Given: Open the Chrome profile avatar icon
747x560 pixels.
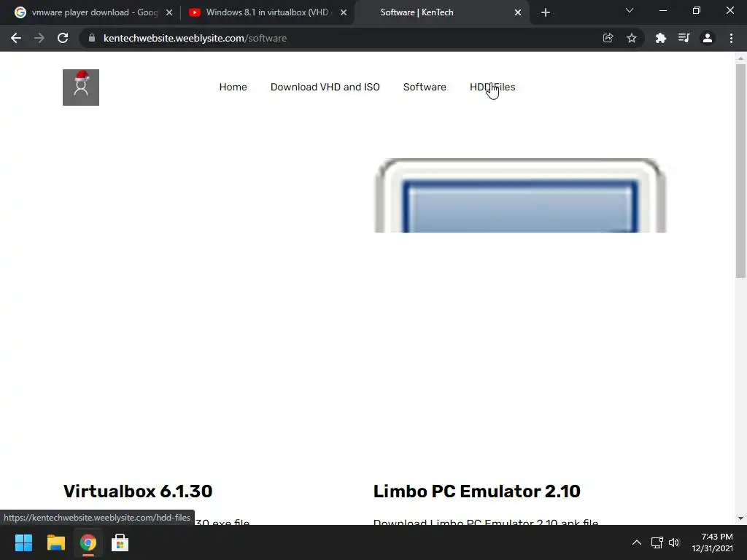Looking at the screenshot, I should 708,38.
